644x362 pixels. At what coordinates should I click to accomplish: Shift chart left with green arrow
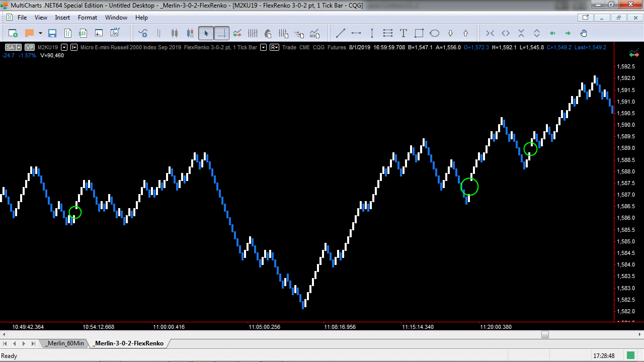coord(552,33)
